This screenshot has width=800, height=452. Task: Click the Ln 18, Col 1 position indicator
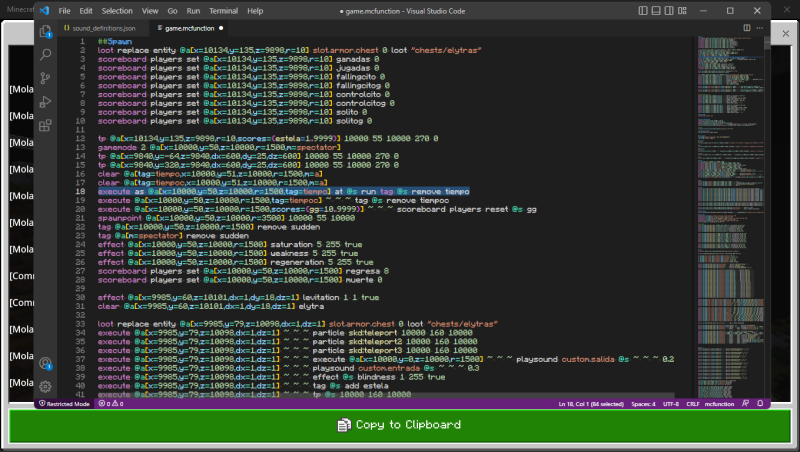pyautogui.click(x=590, y=403)
